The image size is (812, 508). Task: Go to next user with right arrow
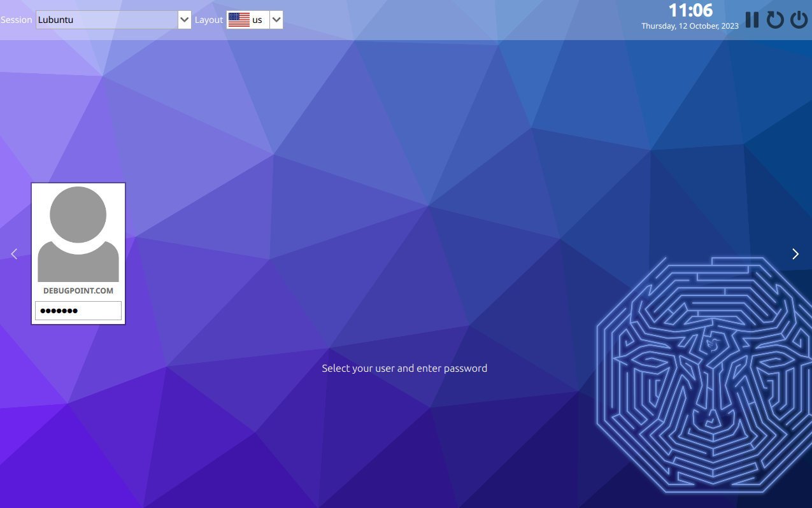coord(795,254)
